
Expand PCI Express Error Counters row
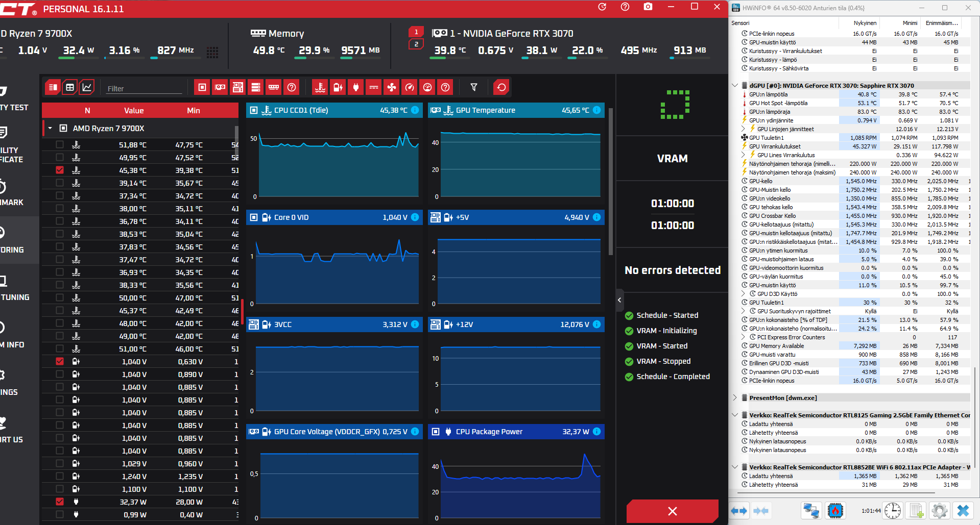[x=744, y=337]
